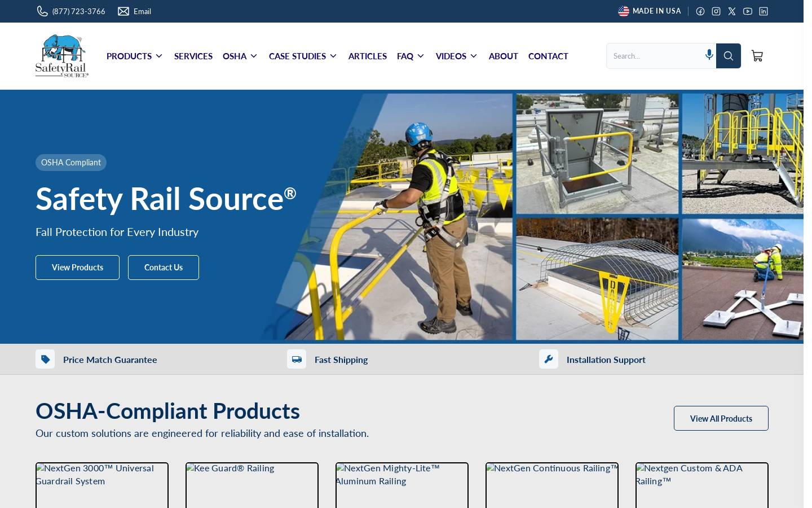Click the Fall Protection for Every Industry text
The height and width of the screenshot is (508, 812).
(x=117, y=232)
